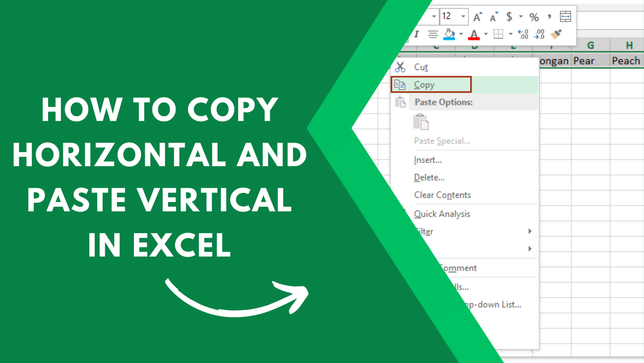
Task: Select the Format Painter brush
Action: coord(556,34)
